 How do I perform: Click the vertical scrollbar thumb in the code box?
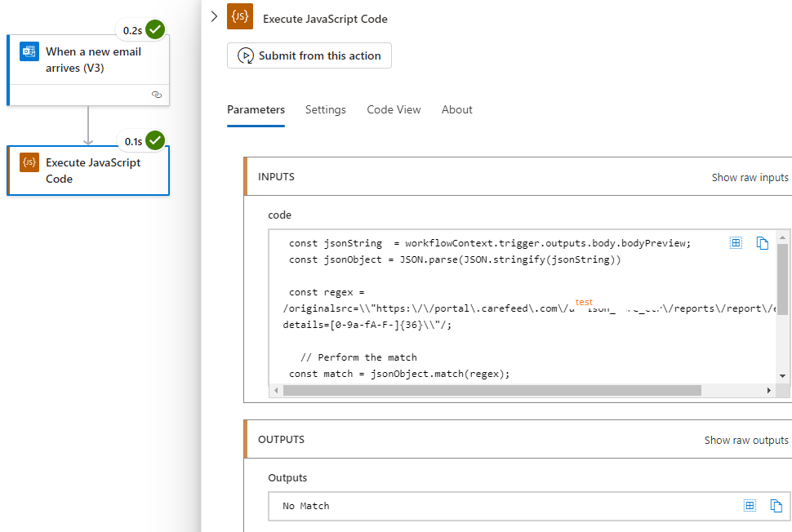(782, 279)
